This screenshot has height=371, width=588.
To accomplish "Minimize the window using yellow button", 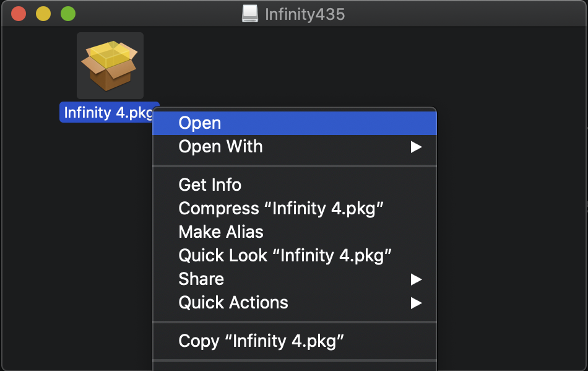I will pos(43,14).
